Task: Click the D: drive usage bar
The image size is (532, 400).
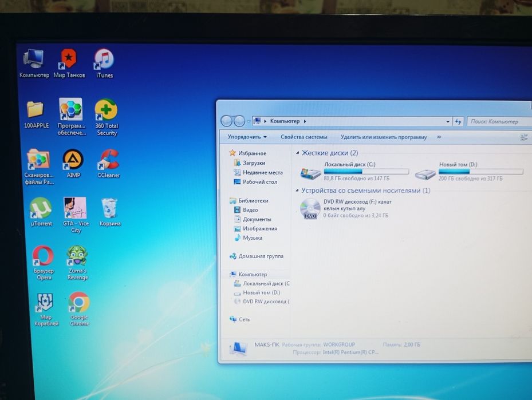Action: (481, 172)
